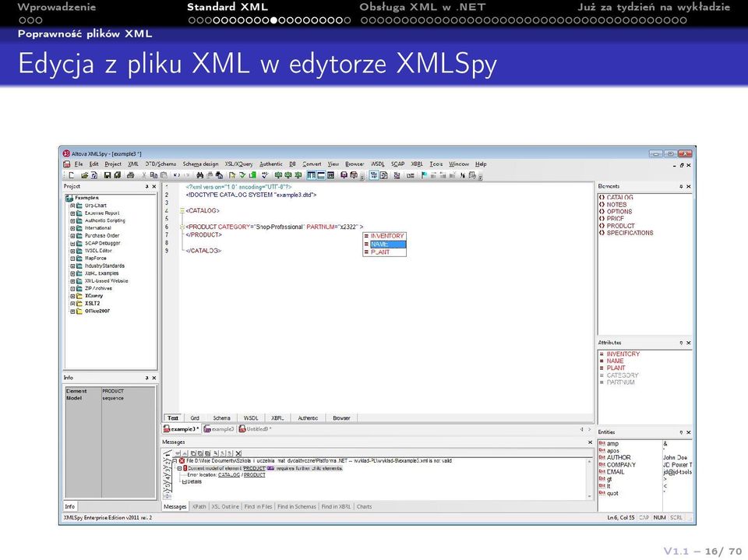Image resolution: width=748 pixels, height=560 pixels.
Task: Switch to the Grid view tab
Action: tap(195, 417)
